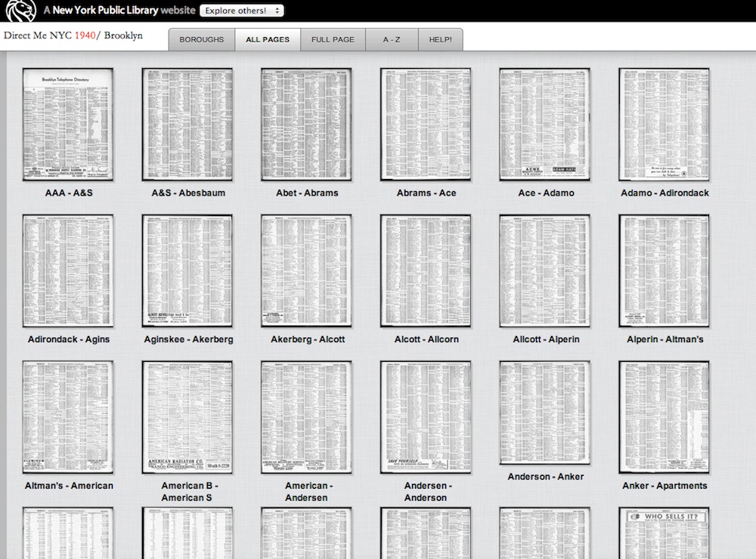Switch to the A - Z tab
The image size is (756, 559).
coord(392,39)
